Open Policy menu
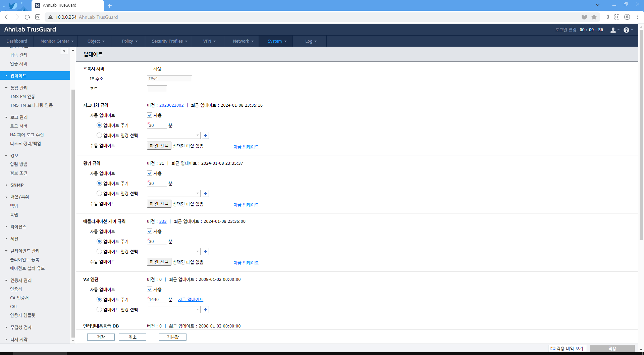The height and width of the screenshot is (355, 644). pos(130,41)
